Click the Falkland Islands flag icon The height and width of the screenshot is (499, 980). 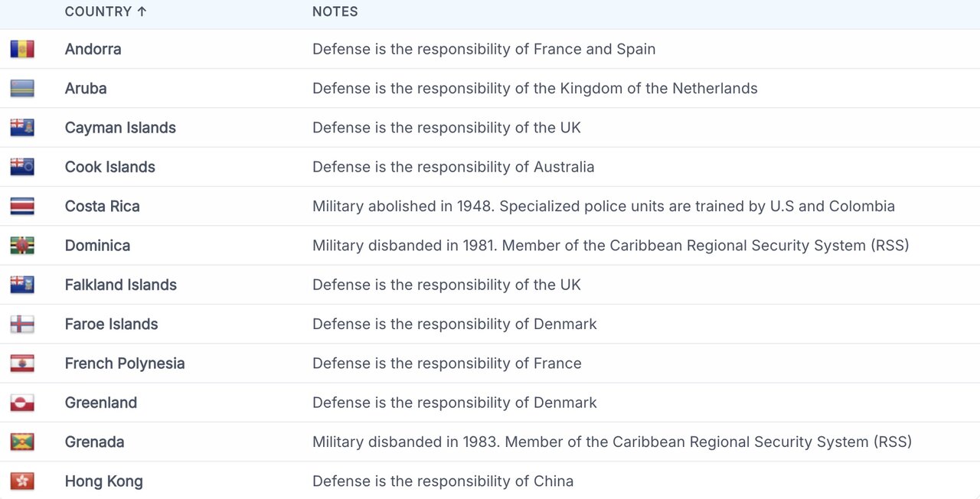(x=22, y=285)
